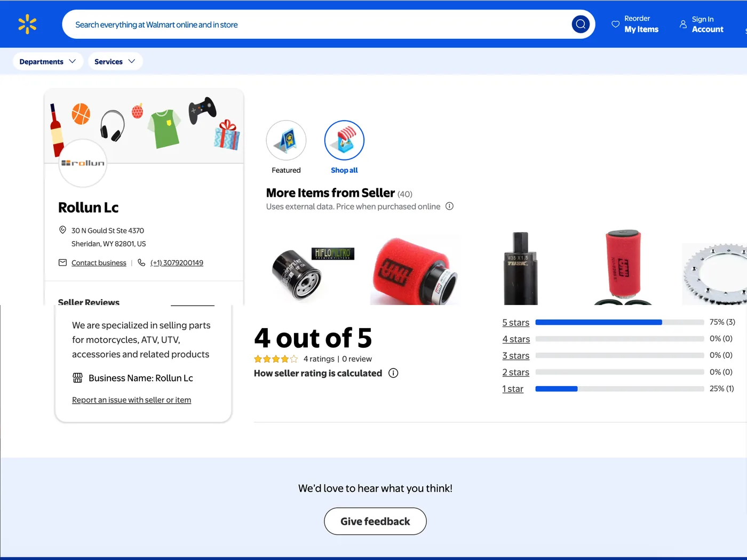Filter reviews by 2 stars link
This screenshot has width=747, height=560.
pyautogui.click(x=515, y=372)
